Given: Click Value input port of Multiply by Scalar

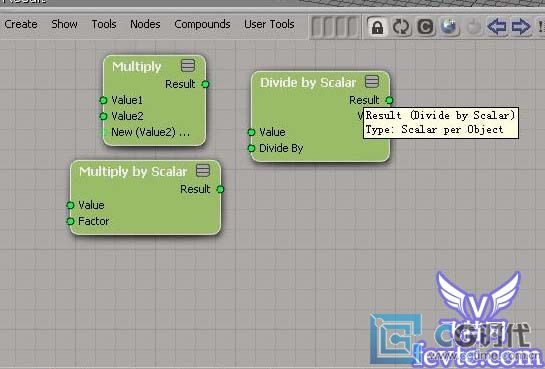Looking at the screenshot, I should tap(70, 205).
